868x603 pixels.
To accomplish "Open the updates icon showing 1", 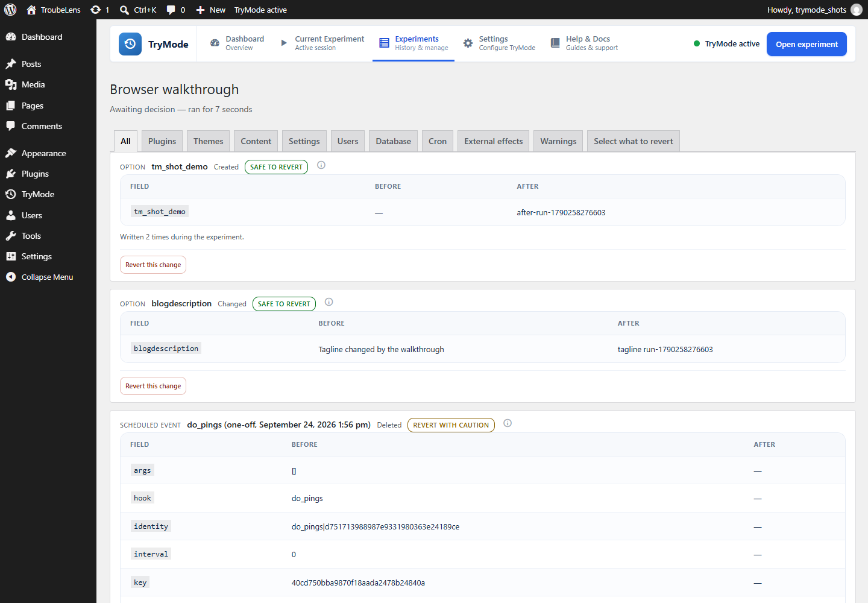I will [x=95, y=10].
